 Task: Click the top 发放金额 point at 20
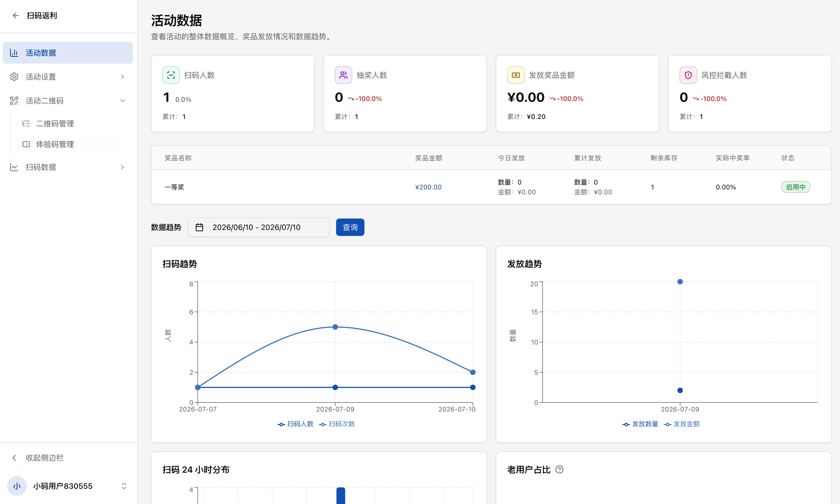680,282
